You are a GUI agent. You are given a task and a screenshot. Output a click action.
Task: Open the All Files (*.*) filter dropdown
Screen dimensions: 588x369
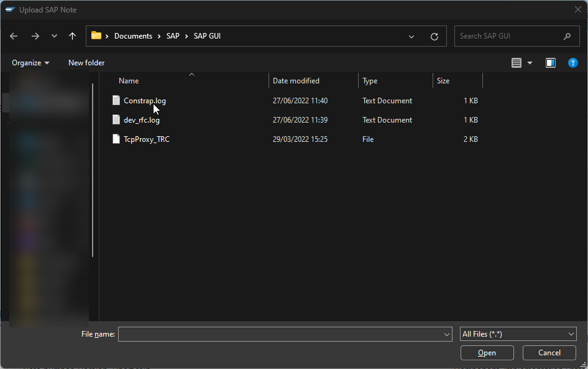[518, 334]
